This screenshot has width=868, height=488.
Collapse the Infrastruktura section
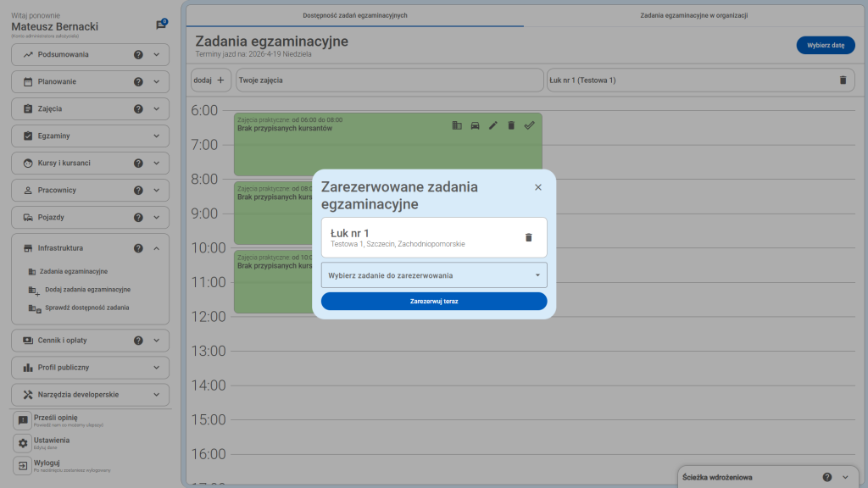coord(156,248)
